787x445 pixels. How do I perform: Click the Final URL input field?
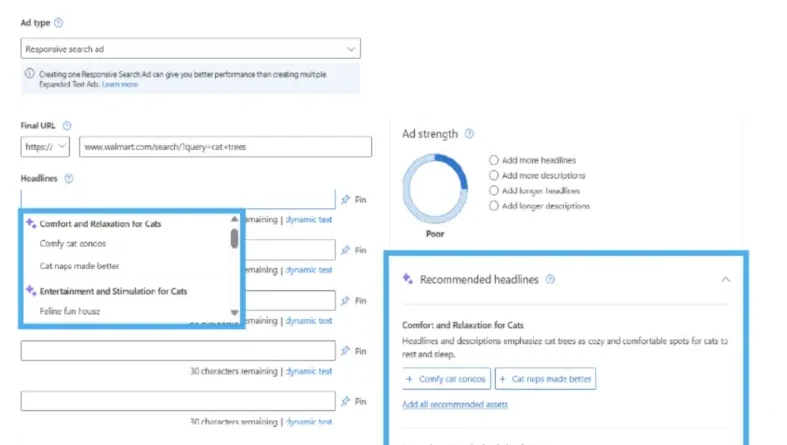point(225,147)
